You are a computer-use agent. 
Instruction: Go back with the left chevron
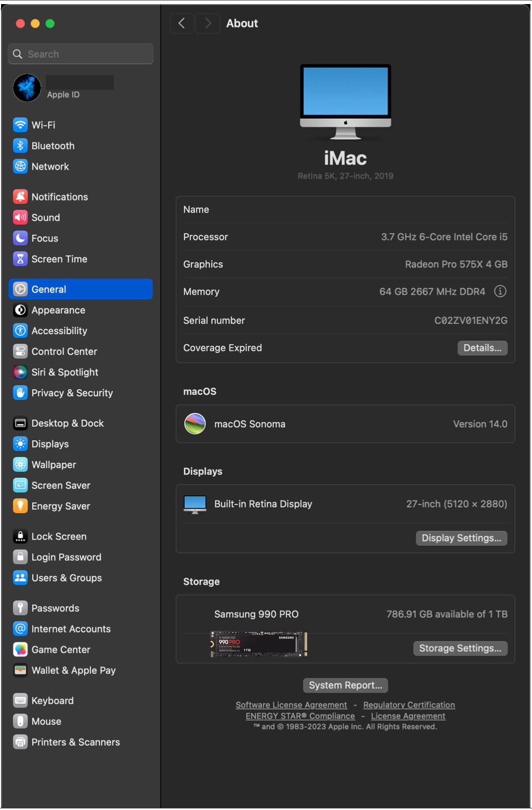182,23
